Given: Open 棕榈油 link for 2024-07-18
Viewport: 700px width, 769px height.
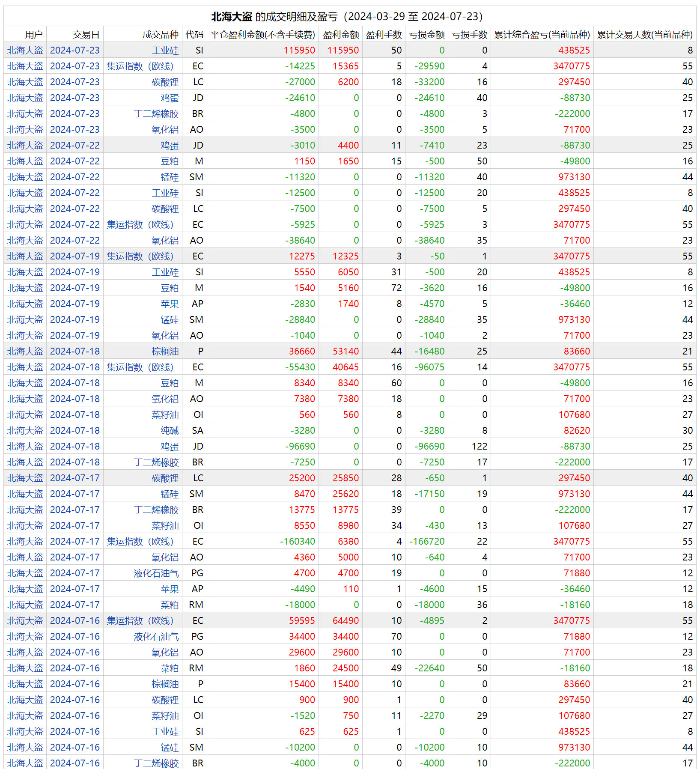Looking at the screenshot, I should [x=165, y=351].
